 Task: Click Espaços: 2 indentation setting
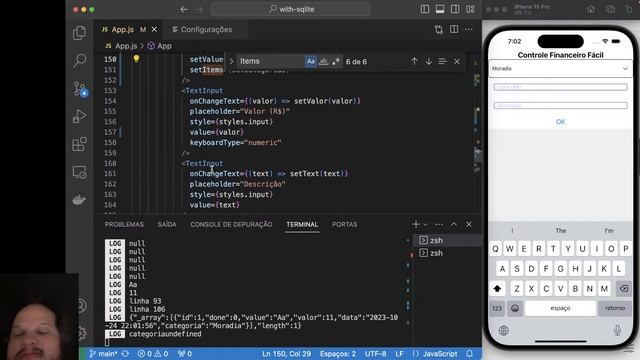tap(338, 354)
